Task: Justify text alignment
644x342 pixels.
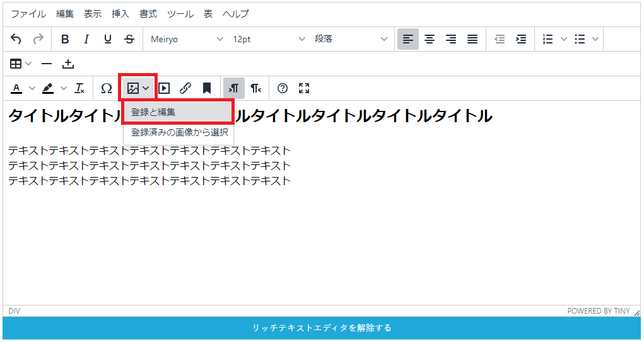Action: (472, 40)
